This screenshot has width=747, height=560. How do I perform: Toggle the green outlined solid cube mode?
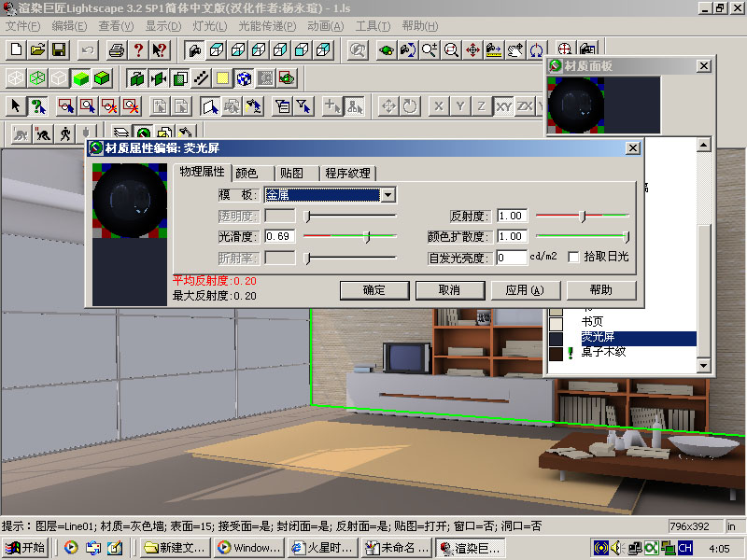(102, 78)
